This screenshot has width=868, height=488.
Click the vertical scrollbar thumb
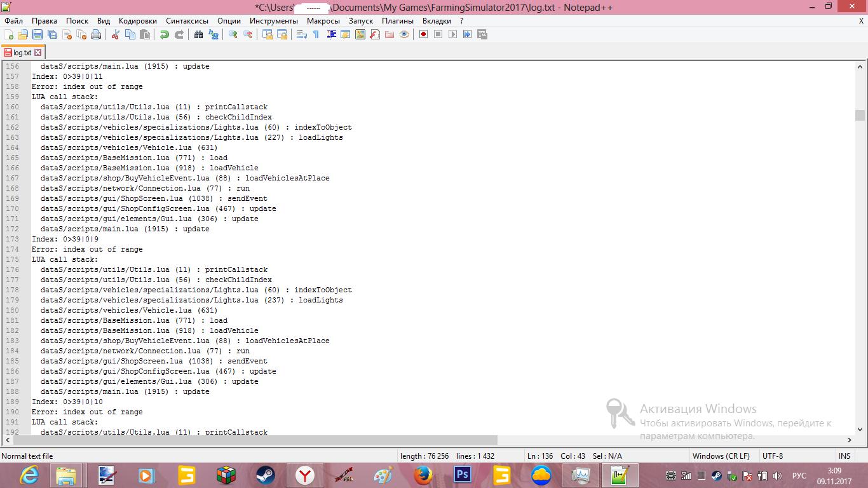tap(860, 115)
